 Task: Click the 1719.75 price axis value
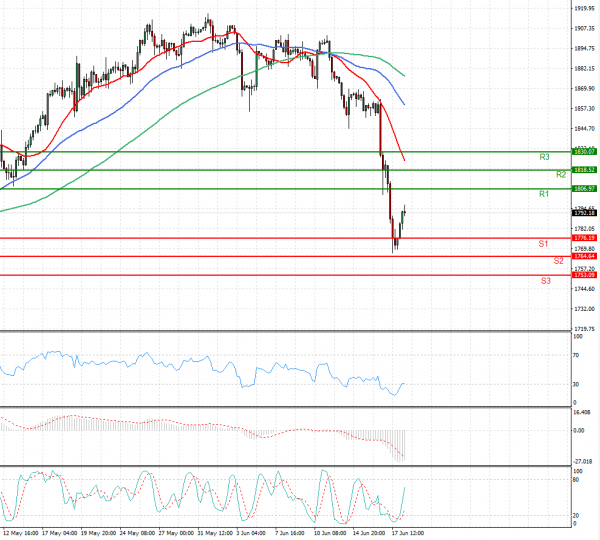(x=584, y=329)
